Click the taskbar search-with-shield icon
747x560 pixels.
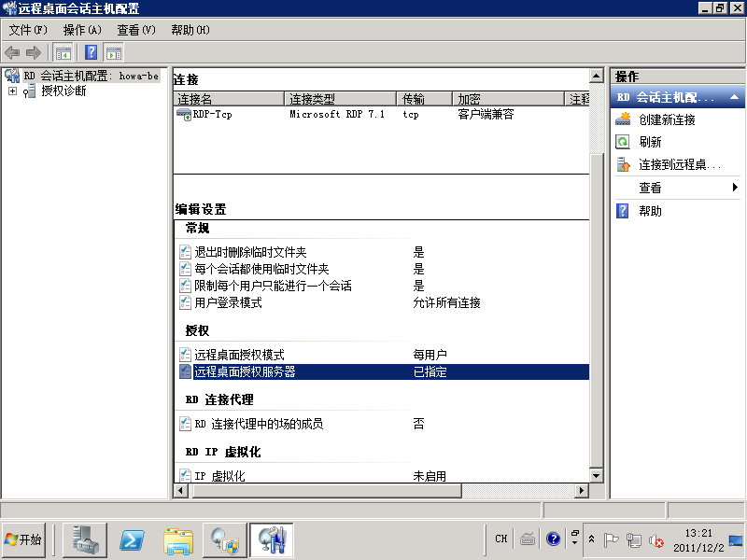pos(225,539)
